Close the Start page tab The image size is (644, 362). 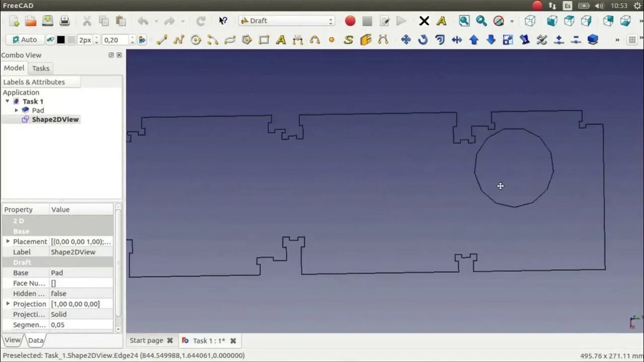point(170,340)
